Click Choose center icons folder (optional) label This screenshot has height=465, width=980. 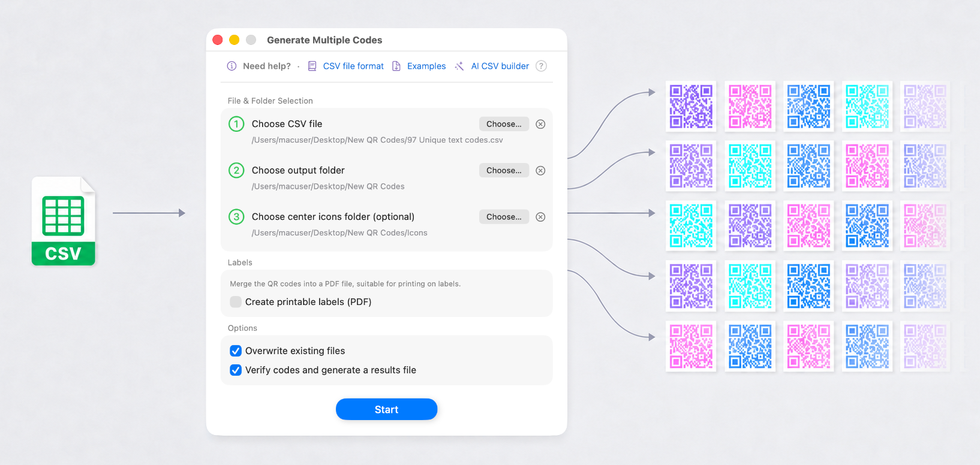(333, 217)
